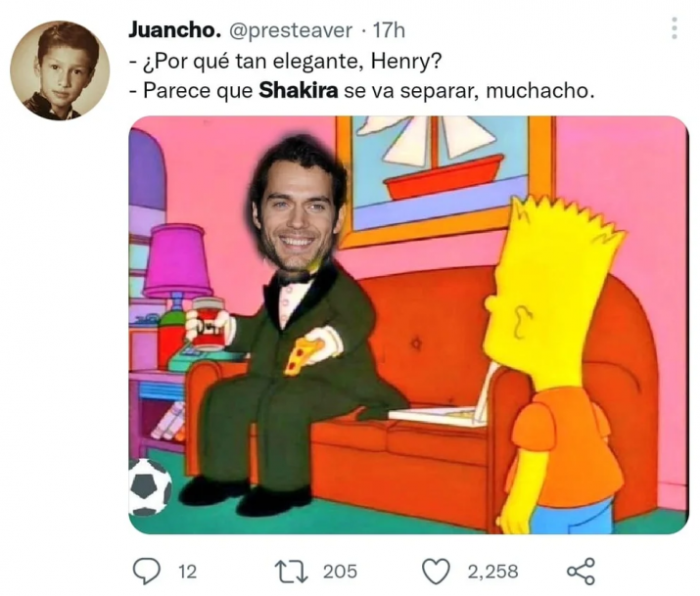Click the retweet arrows icon
Image resolution: width=700 pixels, height=596 pixels.
tap(292, 572)
